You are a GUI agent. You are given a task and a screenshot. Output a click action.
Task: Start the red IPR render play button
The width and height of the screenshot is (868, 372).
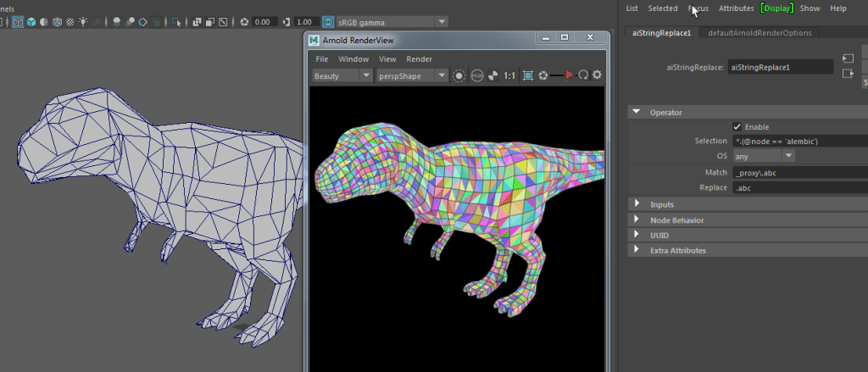(x=569, y=75)
